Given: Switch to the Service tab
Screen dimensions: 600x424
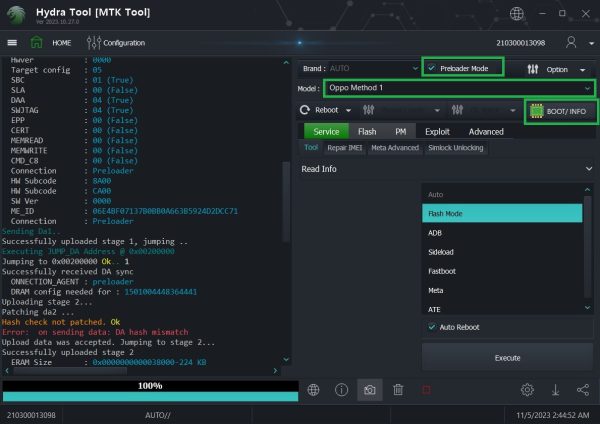Looking at the screenshot, I should pyautogui.click(x=326, y=132).
